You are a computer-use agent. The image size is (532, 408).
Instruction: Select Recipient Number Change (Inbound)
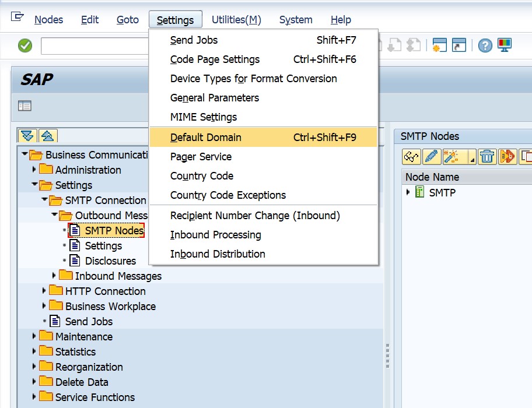(x=263, y=216)
